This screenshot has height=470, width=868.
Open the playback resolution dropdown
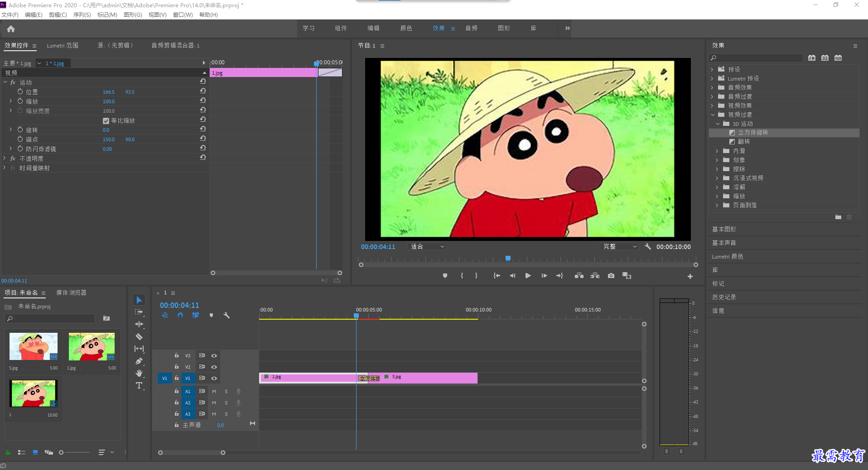[x=620, y=247]
